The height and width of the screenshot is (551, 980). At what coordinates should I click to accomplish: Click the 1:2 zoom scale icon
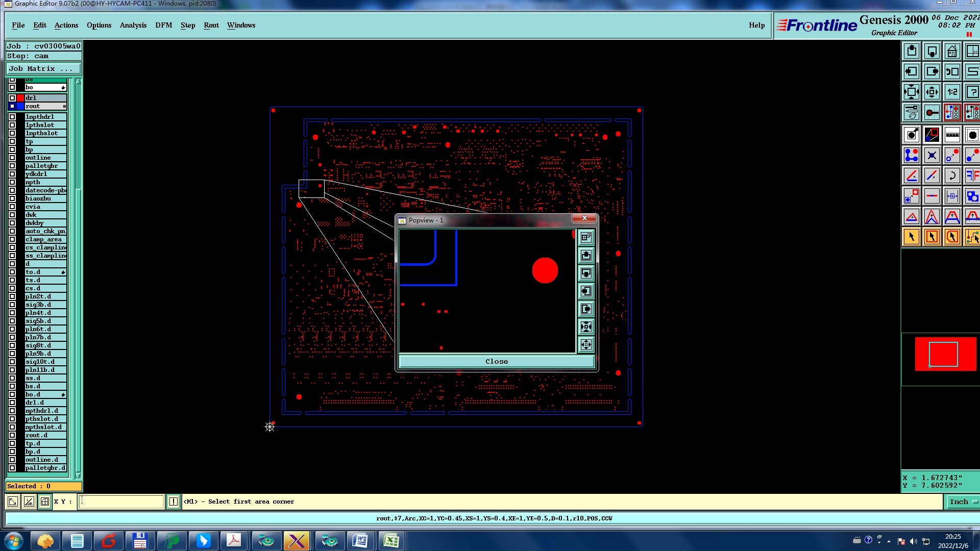(x=952, y=92)
